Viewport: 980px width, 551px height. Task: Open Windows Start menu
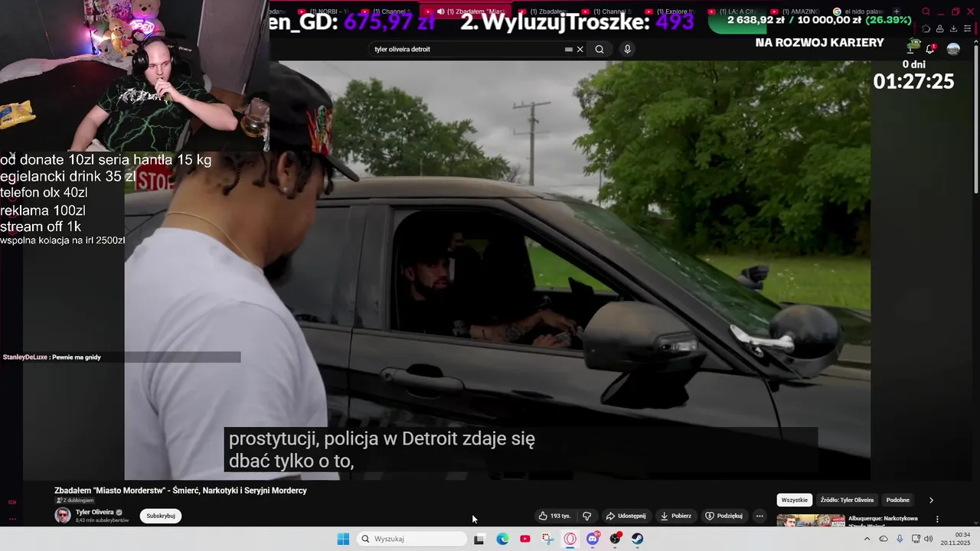click(x=343, y=539)
